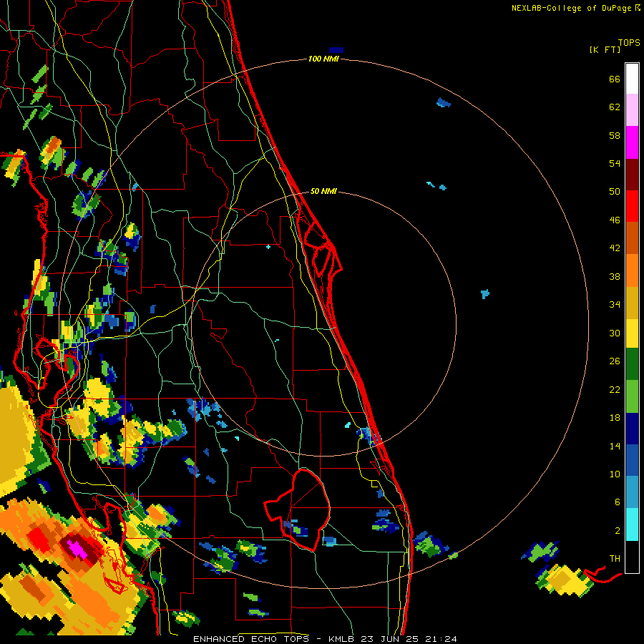This screenshot has height=644, width=644.
Task: Select the magenta swatch in the color scale
Action: (x=632, y=142)
